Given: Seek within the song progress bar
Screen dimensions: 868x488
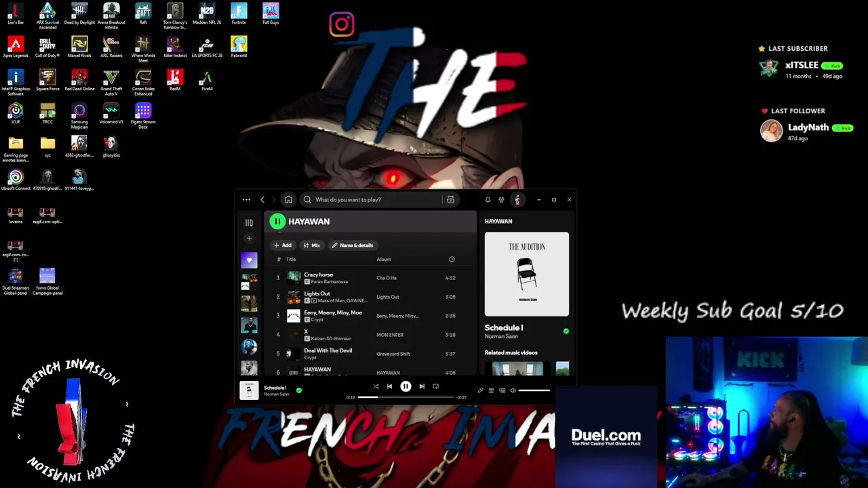Looking at the screenshot, I should coord(407,397).
